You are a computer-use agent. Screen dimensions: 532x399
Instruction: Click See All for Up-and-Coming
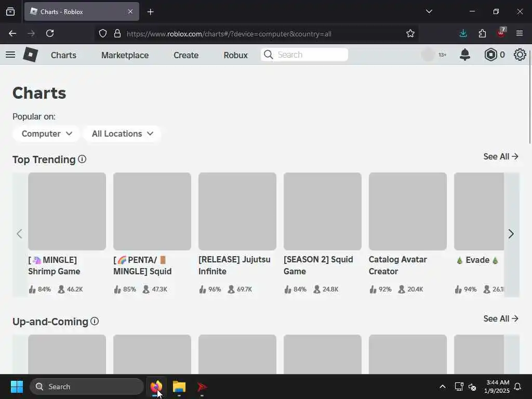(501, 318)
